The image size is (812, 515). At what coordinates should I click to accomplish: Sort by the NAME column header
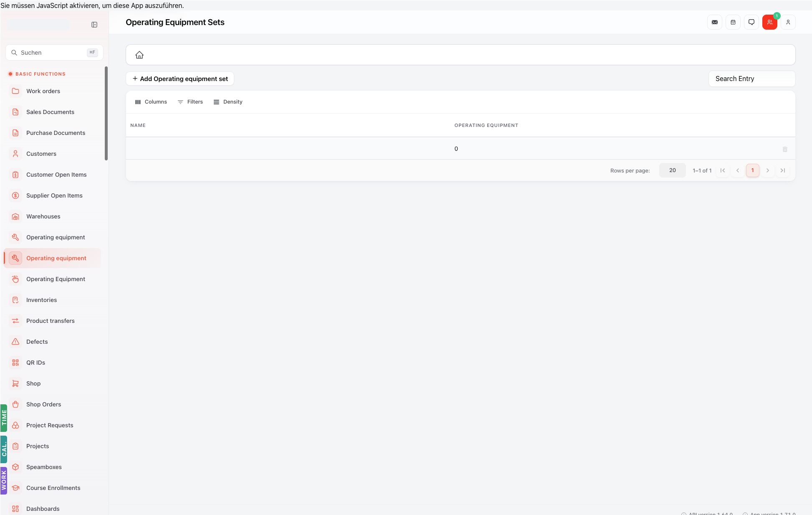pyautogui.click(x=138, y=125)
